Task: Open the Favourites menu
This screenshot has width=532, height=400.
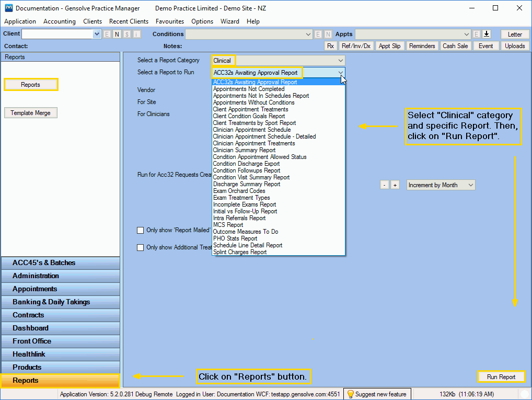Action: 170,21
